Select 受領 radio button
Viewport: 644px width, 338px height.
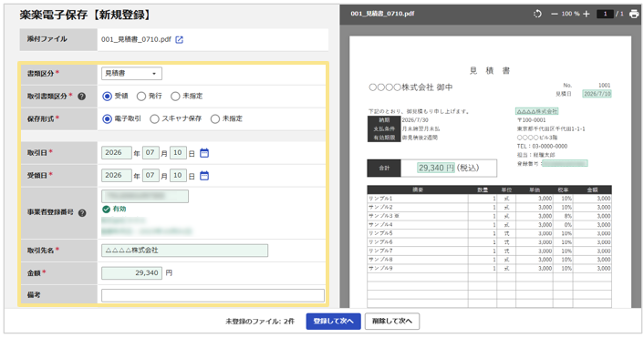(108, 97)
